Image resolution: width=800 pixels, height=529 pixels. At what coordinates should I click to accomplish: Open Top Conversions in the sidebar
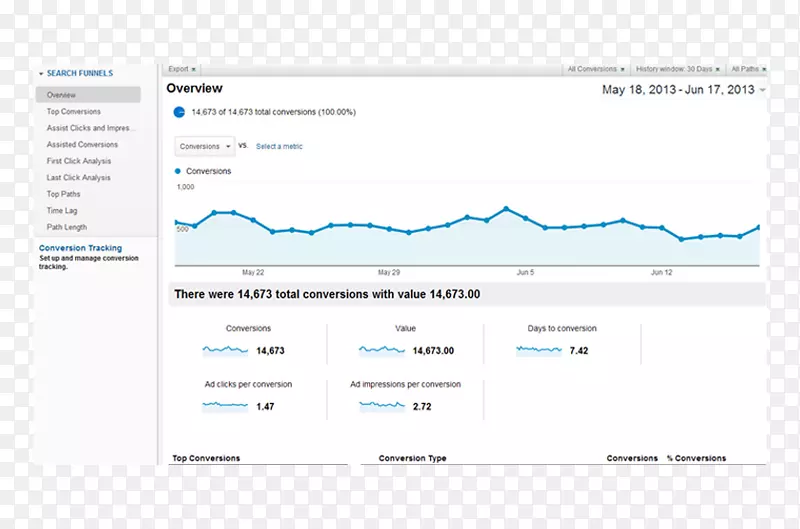74,112
